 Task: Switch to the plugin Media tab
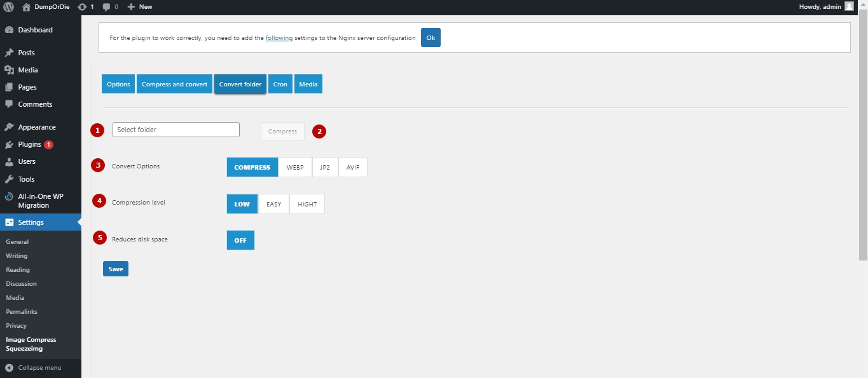point(308,84)
